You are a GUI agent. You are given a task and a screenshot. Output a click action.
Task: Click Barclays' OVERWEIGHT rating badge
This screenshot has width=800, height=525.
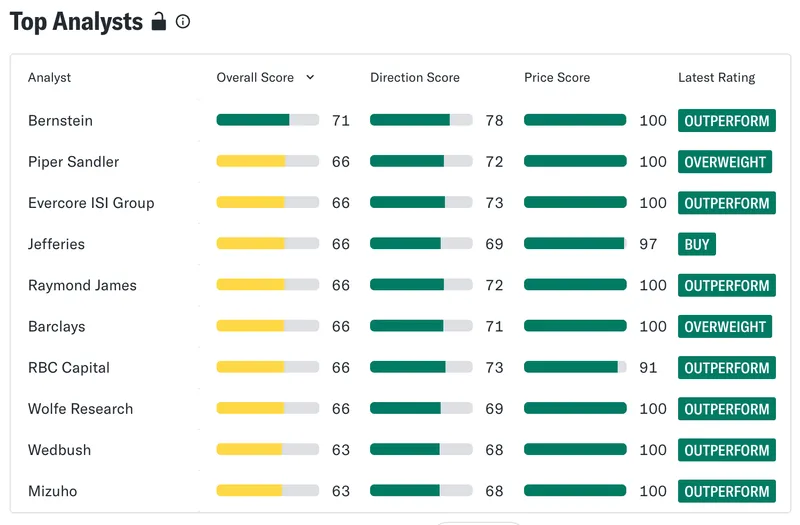point(724,327)
